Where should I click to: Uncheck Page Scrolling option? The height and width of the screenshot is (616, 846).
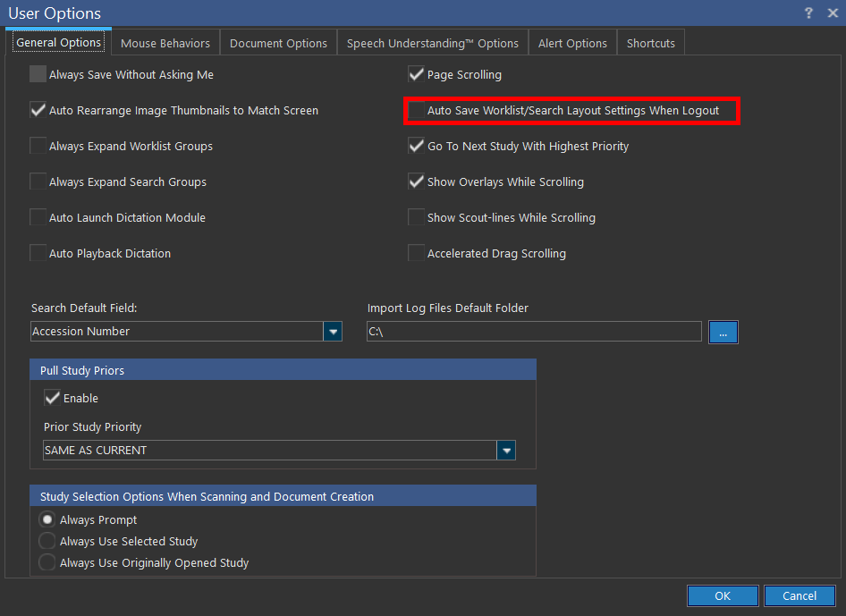[416, 75]
